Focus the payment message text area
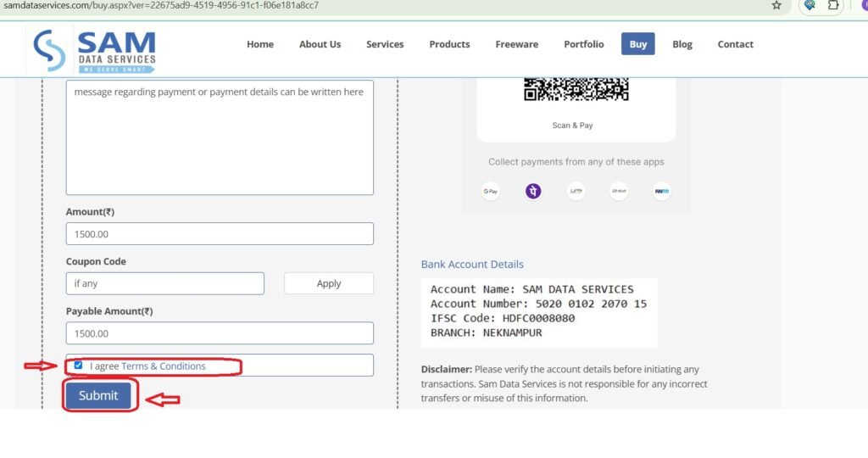Image resolution: width=868 pixels, height=458 pixels. point(220,137)
